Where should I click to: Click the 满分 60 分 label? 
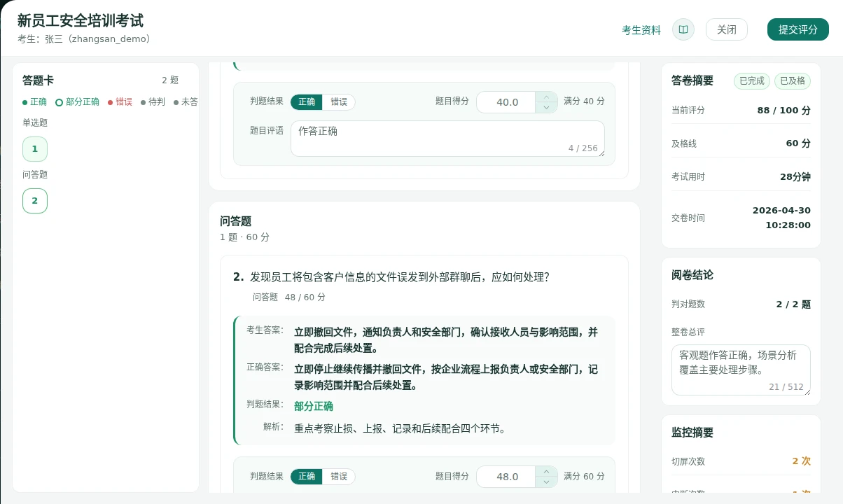[584, 477]
